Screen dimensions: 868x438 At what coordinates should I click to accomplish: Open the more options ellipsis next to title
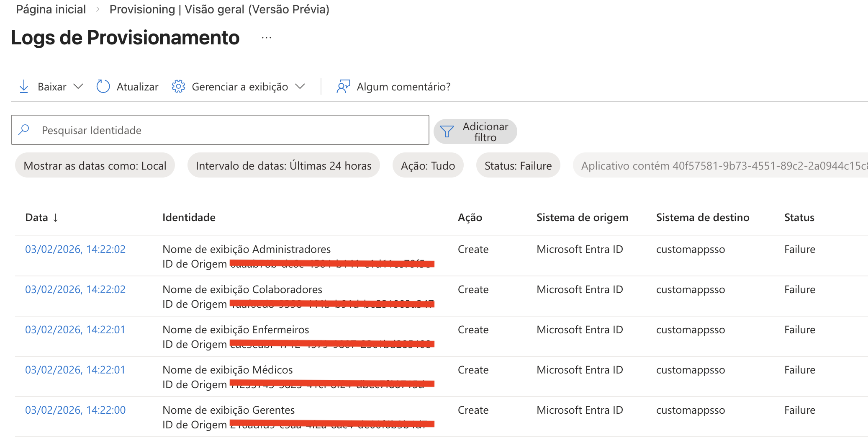click(267, 38)
